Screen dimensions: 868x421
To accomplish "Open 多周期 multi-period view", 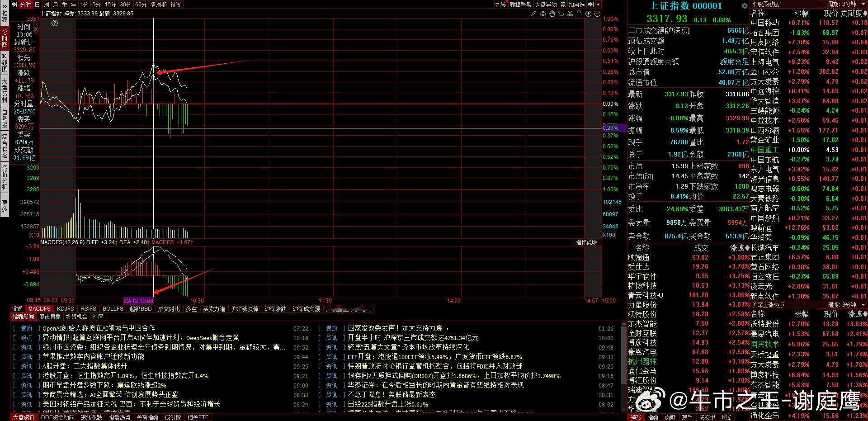I will coord(159,5).
